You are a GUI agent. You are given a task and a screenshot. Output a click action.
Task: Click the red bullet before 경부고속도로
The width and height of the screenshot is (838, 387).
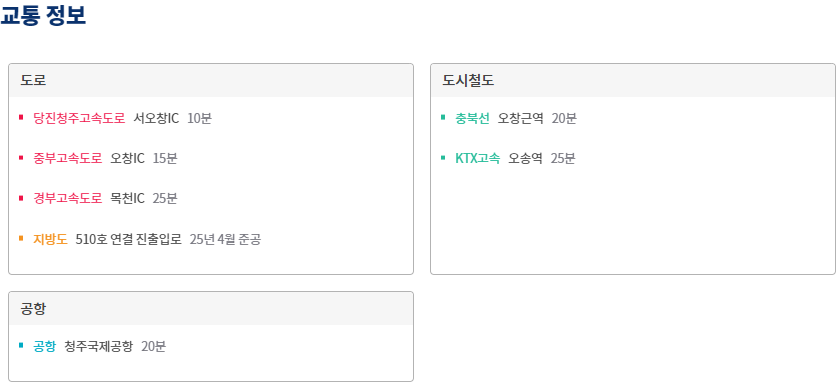pyautogui.click(x=21, y=198)
